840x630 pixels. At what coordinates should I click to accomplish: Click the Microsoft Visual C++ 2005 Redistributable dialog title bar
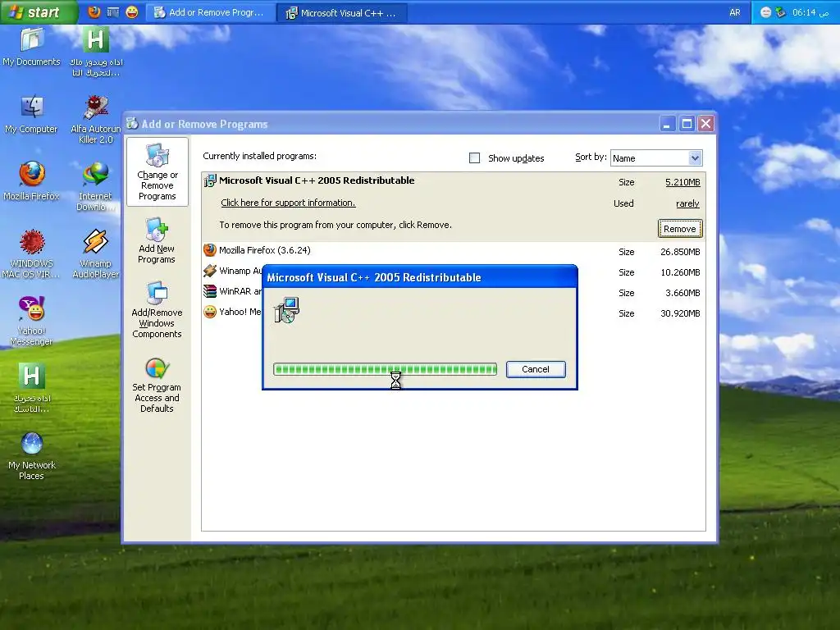420,277
